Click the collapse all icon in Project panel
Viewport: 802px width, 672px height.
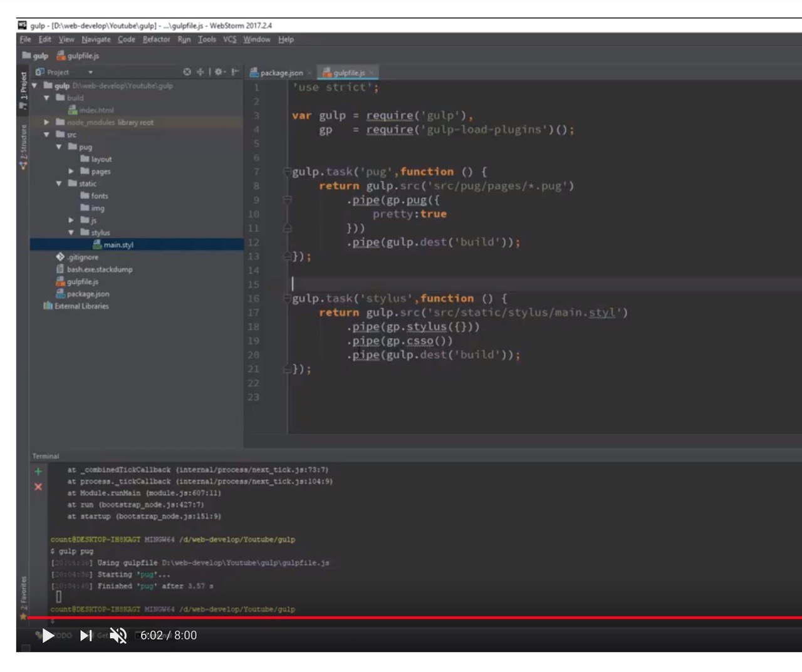[x=200, y=72]
